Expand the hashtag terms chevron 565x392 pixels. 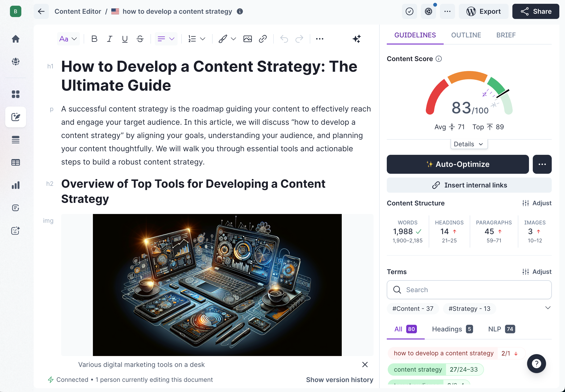548,308
